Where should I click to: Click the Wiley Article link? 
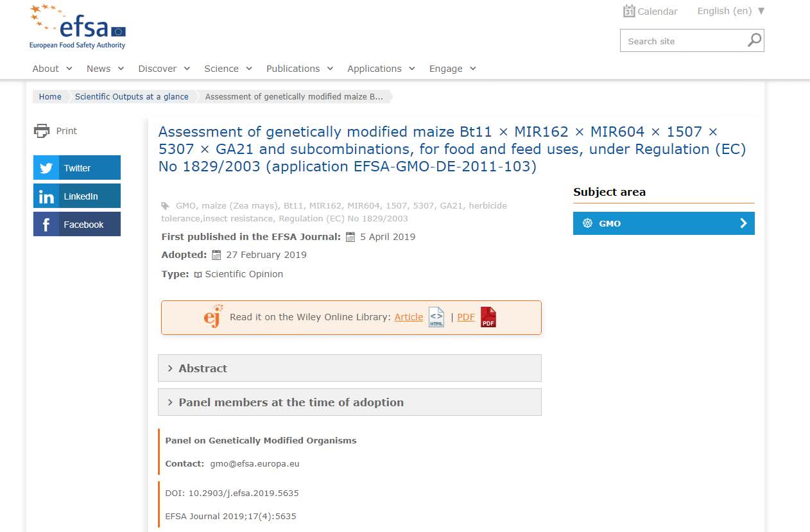pyautogui.click(x=409, y=317)
